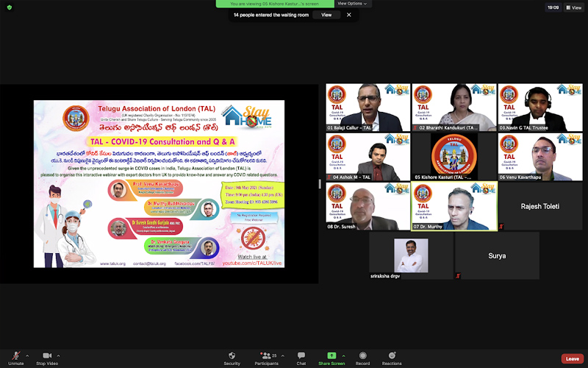588x368 pixels.
Task: Select the Rajesh Toleti participant tile
Action: (540, 206)
